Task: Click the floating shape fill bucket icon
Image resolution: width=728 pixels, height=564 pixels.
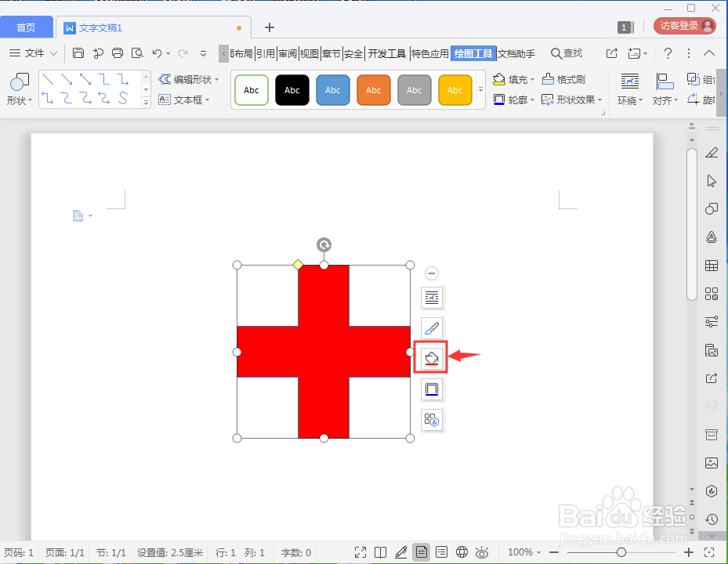Action: point(432,358)
